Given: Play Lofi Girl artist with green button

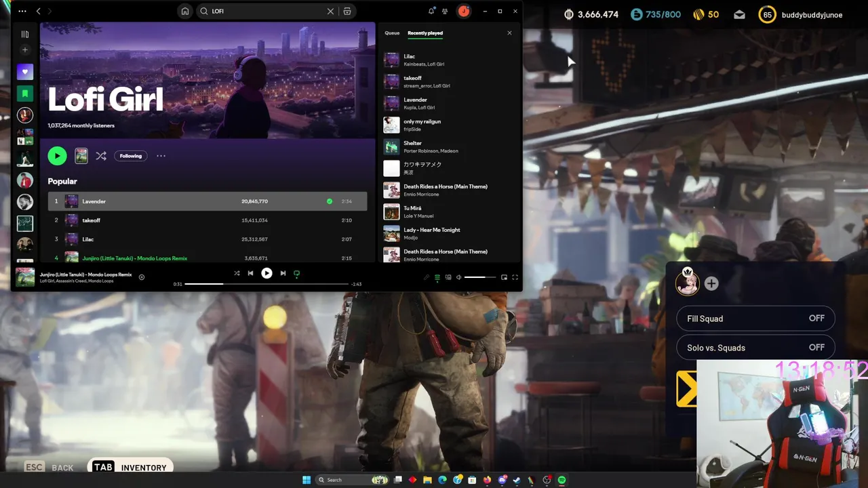Looking at the screenshot, I should [57, 156].
